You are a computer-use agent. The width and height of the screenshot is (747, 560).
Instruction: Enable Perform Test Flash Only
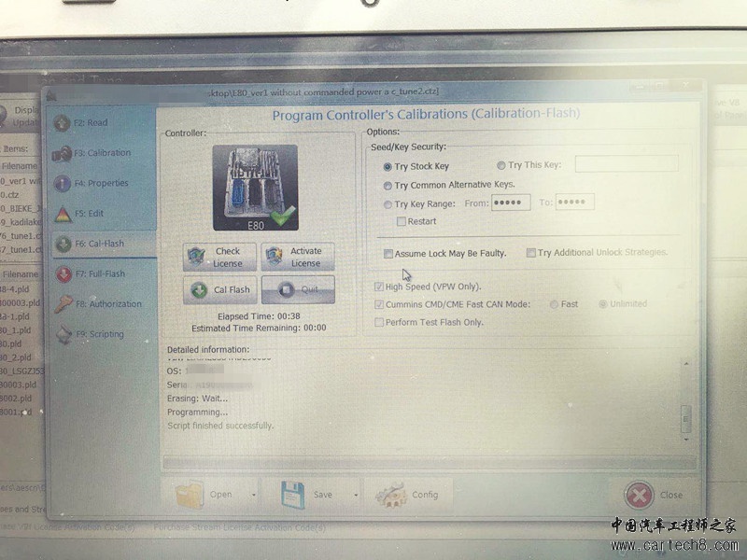[x=379, y=323]
